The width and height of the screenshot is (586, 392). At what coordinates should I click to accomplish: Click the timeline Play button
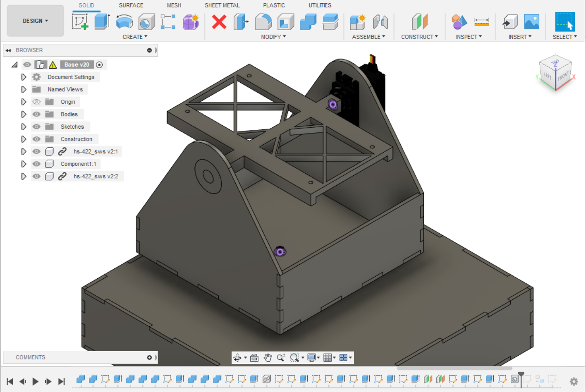tap(36, 381)
